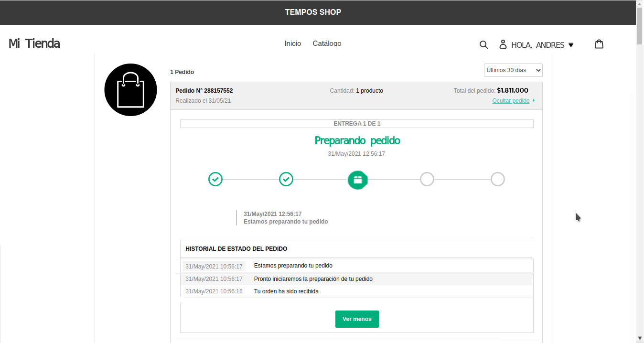
Task: Click the Mi Tienda store title
Action: 34,43
